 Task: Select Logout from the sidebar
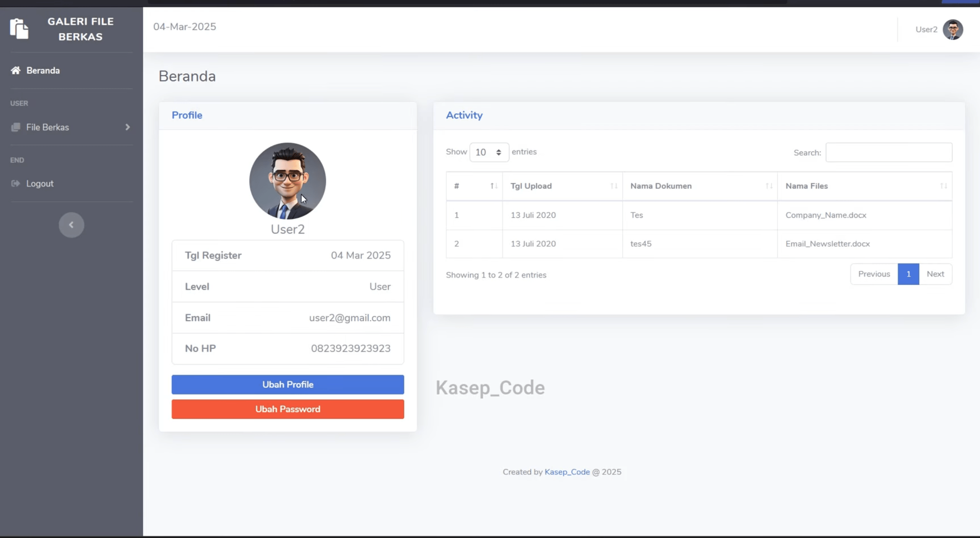(40, 184)
